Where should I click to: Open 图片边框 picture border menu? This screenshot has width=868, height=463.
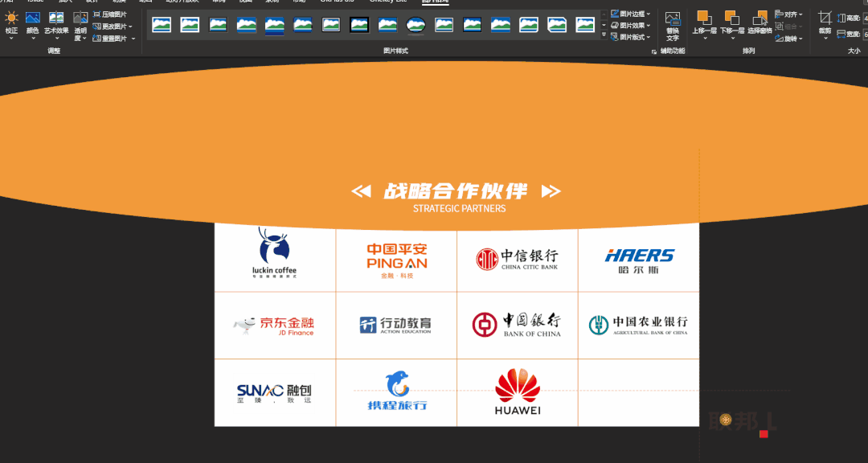pos(631,14)
